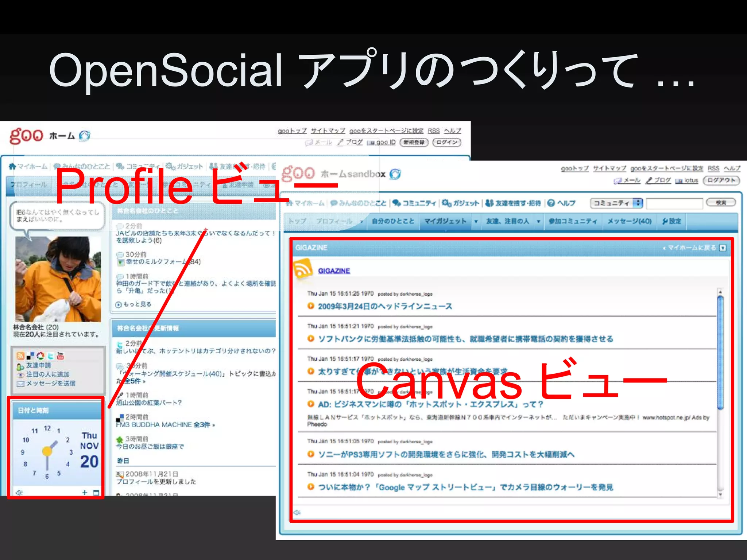The height and width of the screenshot is (560, 747).
Task: Open the メッセージ(40) tab
Action: click(630, 221)
